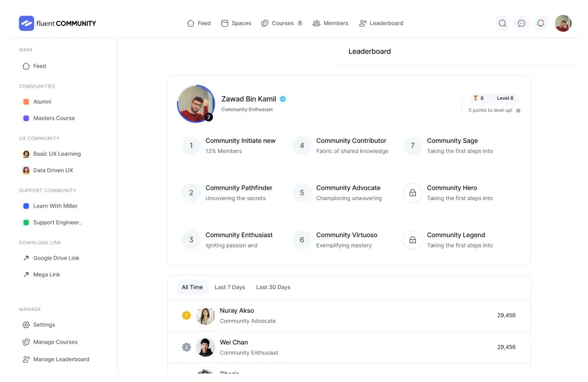Image resolution: width=588 pixels, height=382 pixels.
Task: Click the blue verified badge by Zawad
Action: tap(283, 99)
